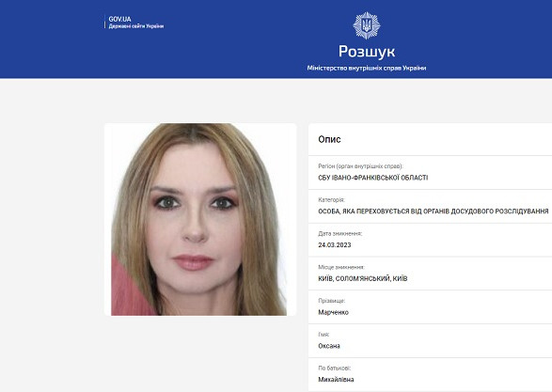Click the Категорія label
Image resolution: width=552 pixels, height=392 pixels.
(331, 200)
